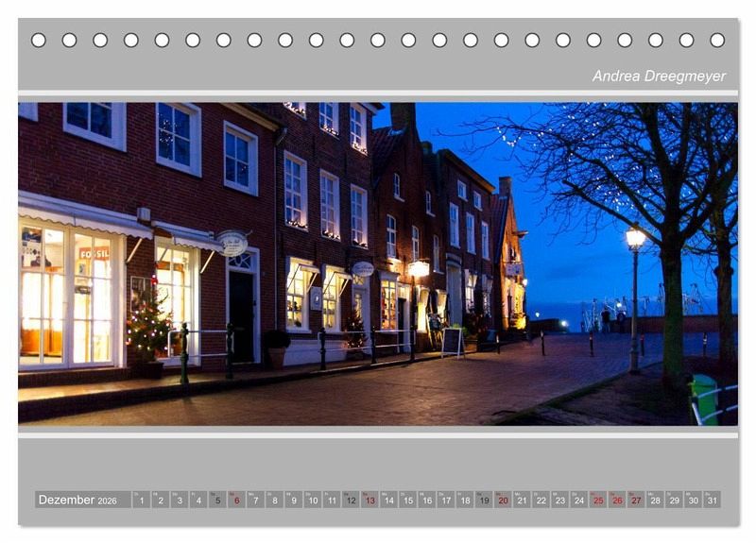
Task: Select date cell 16
Action: 427,500
